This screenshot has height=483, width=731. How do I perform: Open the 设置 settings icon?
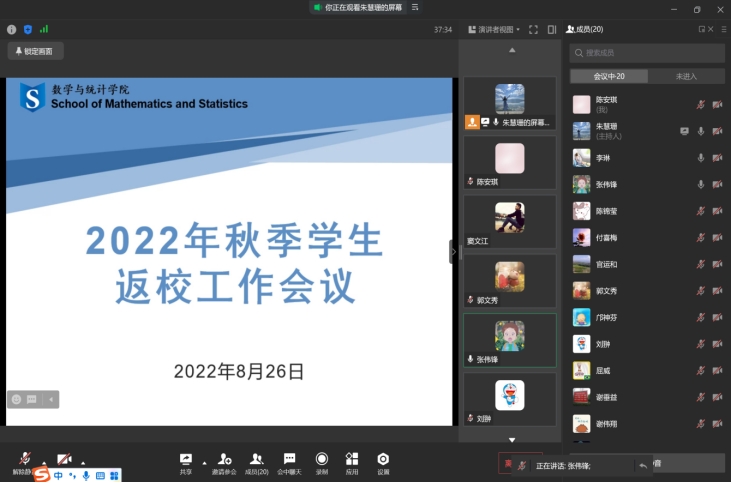[383, 461]
